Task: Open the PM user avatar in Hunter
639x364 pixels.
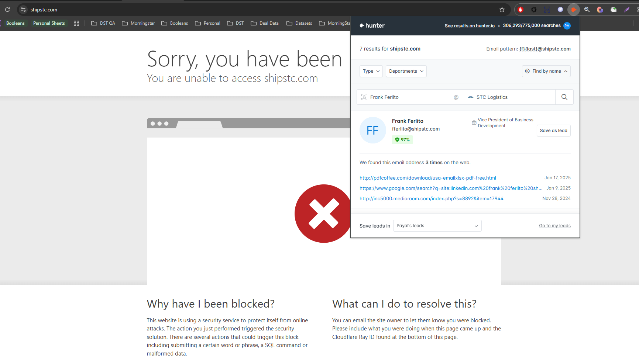Action: pyautogui.click(x=567, y=25)
